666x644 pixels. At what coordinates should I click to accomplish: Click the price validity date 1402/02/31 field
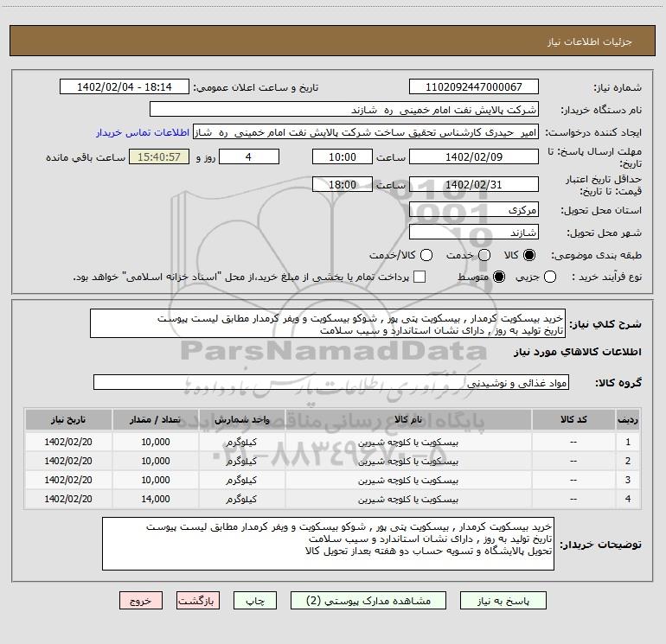tap(474, 184)
